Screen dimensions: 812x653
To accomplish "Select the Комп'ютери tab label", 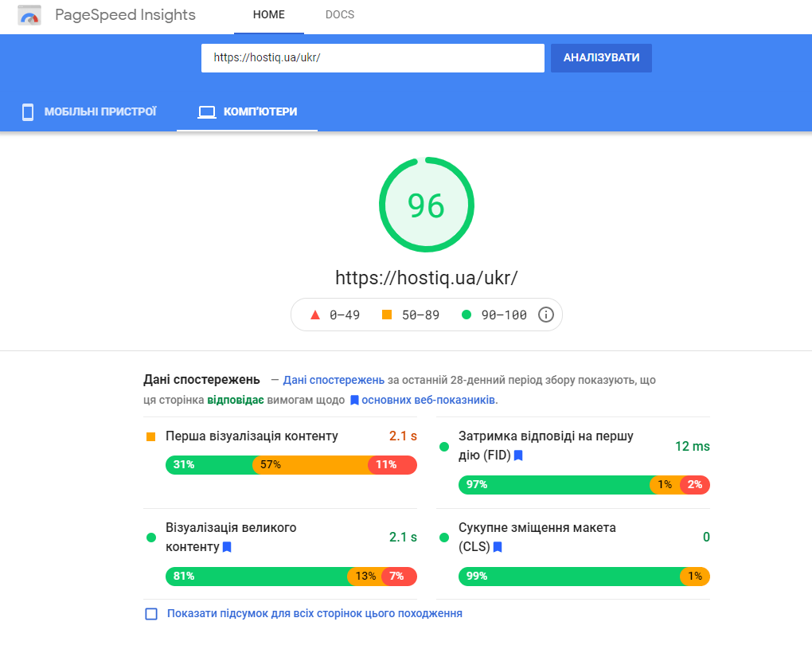I will [x=260, y=111].
